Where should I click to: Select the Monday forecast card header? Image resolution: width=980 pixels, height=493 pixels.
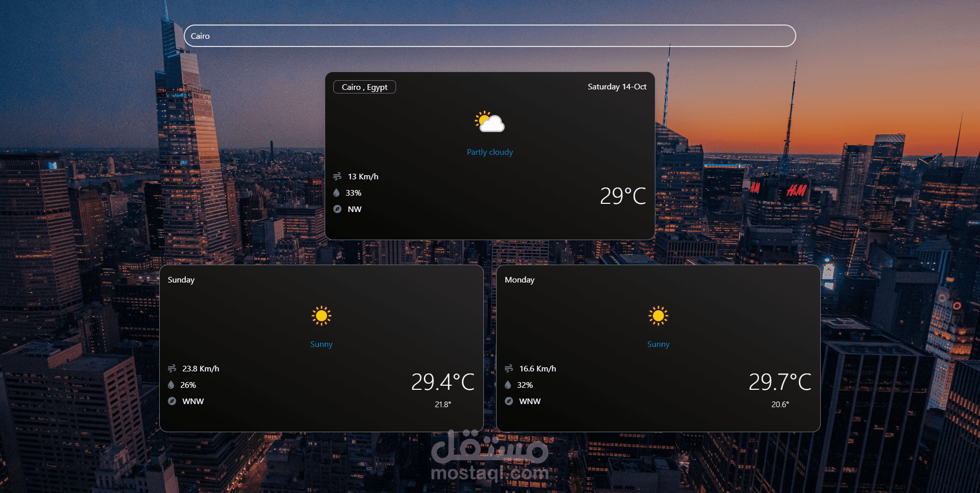(x=519, y=279)
